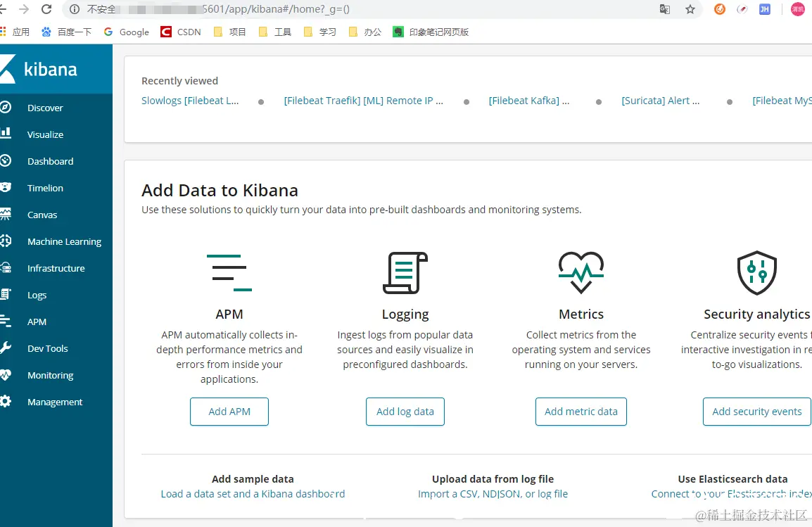Open the Timelion menu item
The height and width of the screenshot is (527, 812).
pyautogui.click(x=45, y=188)
